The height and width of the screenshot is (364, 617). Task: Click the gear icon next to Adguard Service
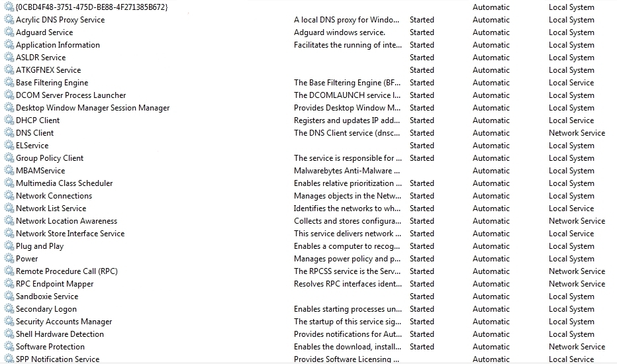(9, 32)
